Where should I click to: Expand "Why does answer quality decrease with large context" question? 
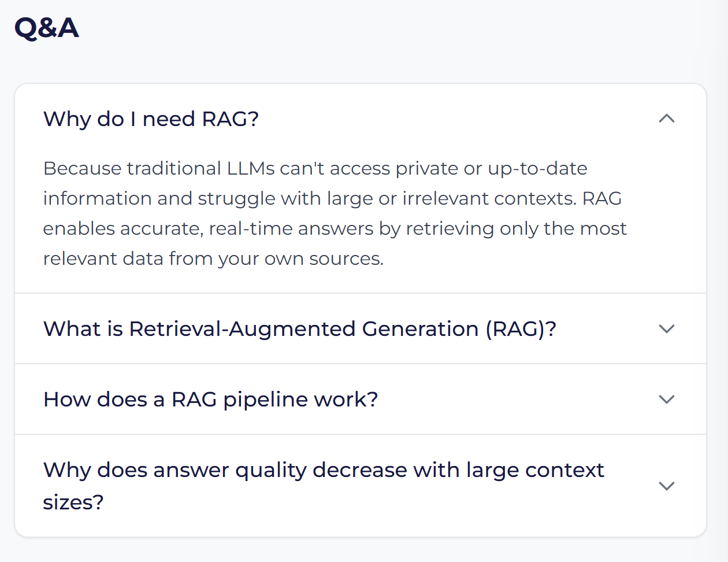point(323,471)
